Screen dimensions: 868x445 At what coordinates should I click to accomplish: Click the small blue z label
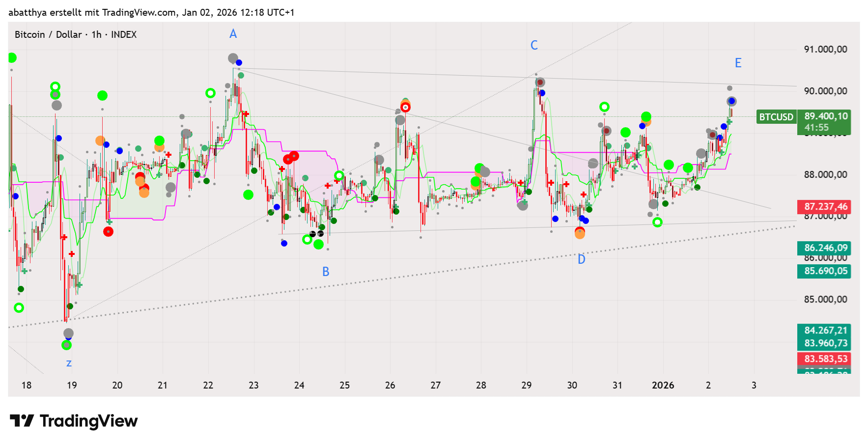coord(69,363)
